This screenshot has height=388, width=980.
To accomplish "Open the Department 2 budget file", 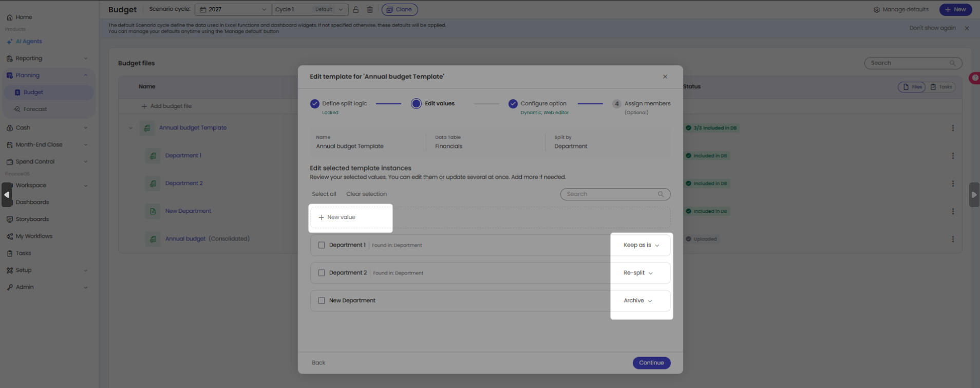I will 184,183.
